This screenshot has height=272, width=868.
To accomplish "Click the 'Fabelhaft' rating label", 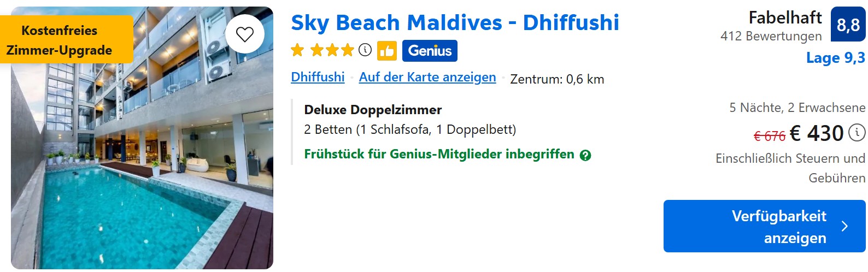I will point(785,17).
